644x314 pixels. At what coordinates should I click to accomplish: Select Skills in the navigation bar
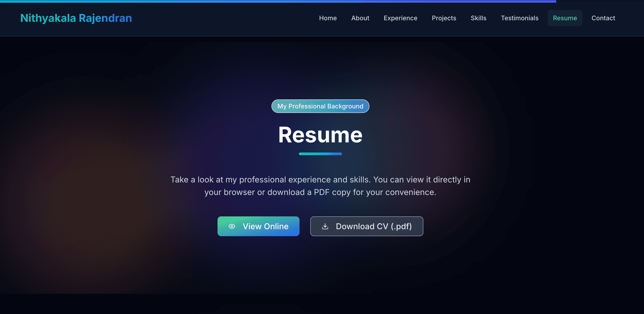(478, 18)
